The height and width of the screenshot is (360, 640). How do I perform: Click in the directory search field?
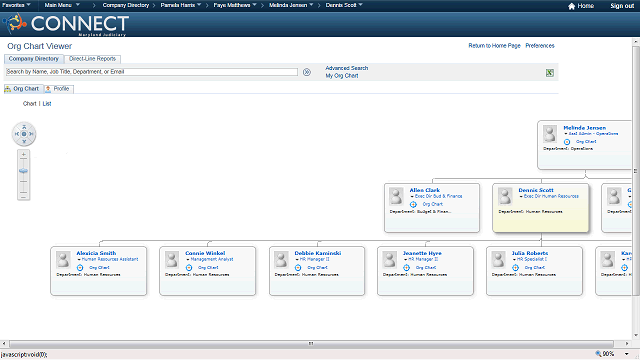151,72
